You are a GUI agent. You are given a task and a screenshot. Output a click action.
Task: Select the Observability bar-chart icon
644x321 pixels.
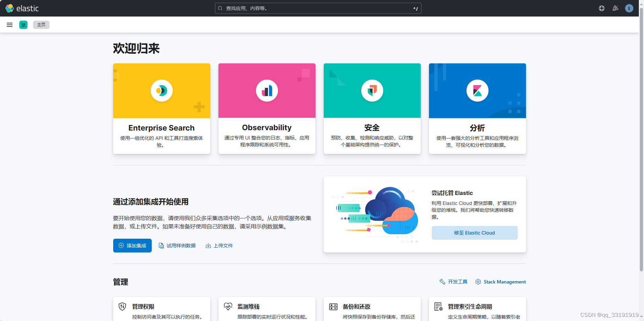pyautogui.click(x=267, y=91)
